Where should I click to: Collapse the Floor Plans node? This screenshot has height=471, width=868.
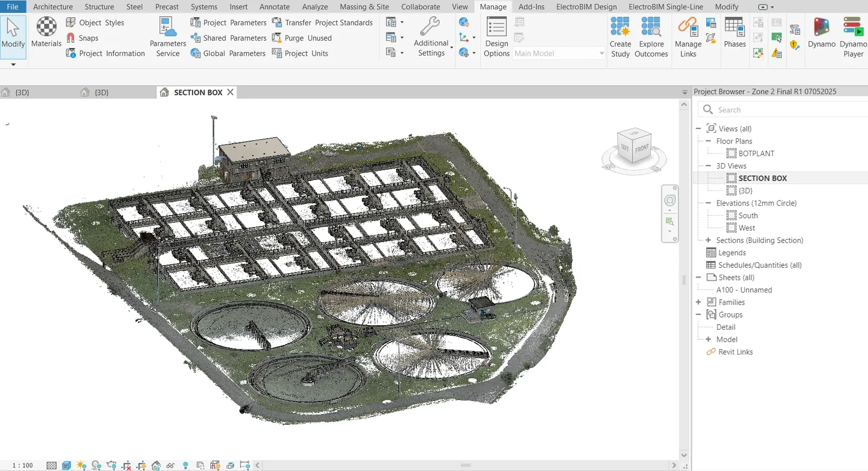pyautogui.click(x=708, y=141)
